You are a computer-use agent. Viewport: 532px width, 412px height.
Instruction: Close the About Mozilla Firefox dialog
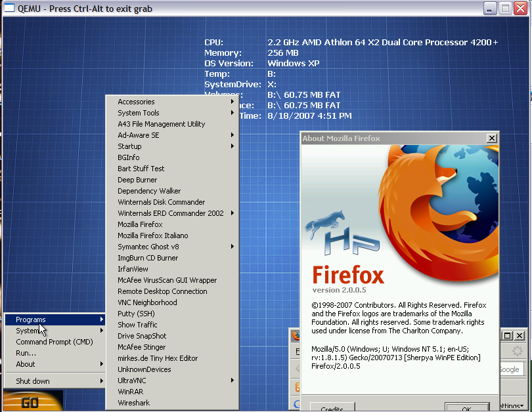pos(491,138)
